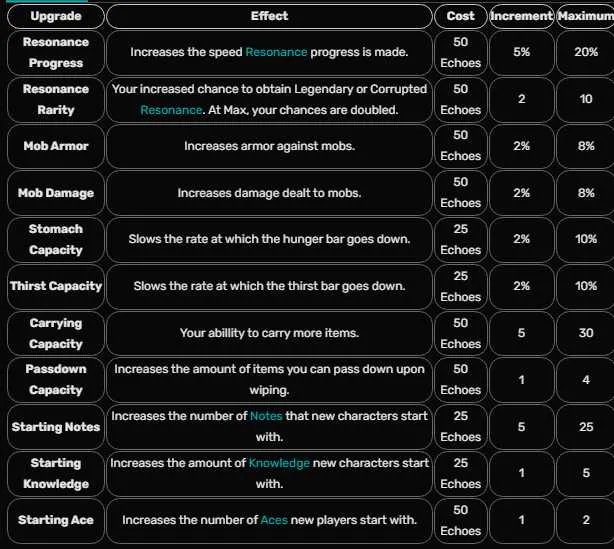Select the Passdown Capacity upgrade cell

click(56, 379)
